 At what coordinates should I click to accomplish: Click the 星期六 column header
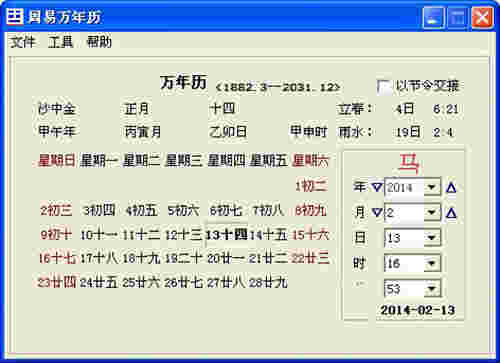[x=310, y=160]
